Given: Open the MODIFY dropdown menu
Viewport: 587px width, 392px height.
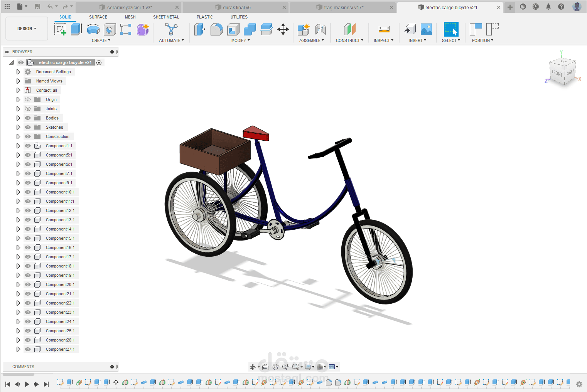Looking at the screenshot, I should point(241,40).
